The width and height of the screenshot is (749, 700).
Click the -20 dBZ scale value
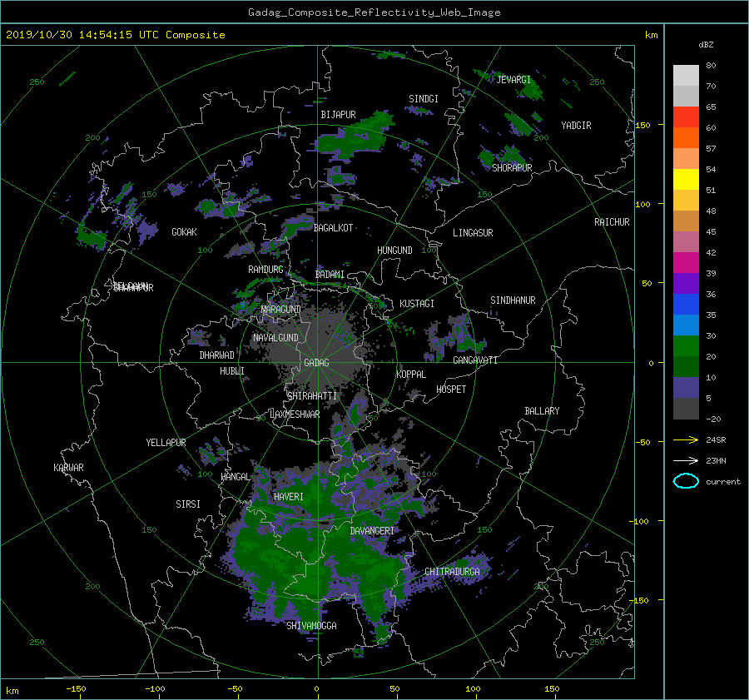click(713, 419)
